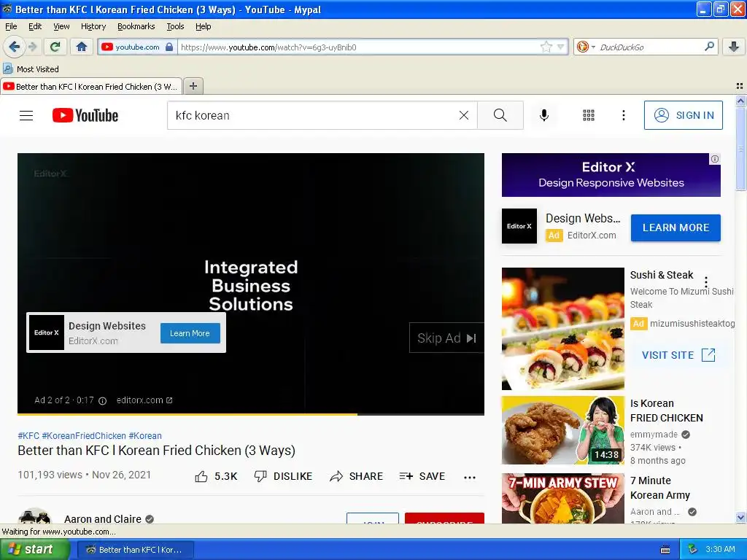Like the video with thumbs up
Image resolution: width=747 pixels, height=560 pixels.
tap(216, 476)
